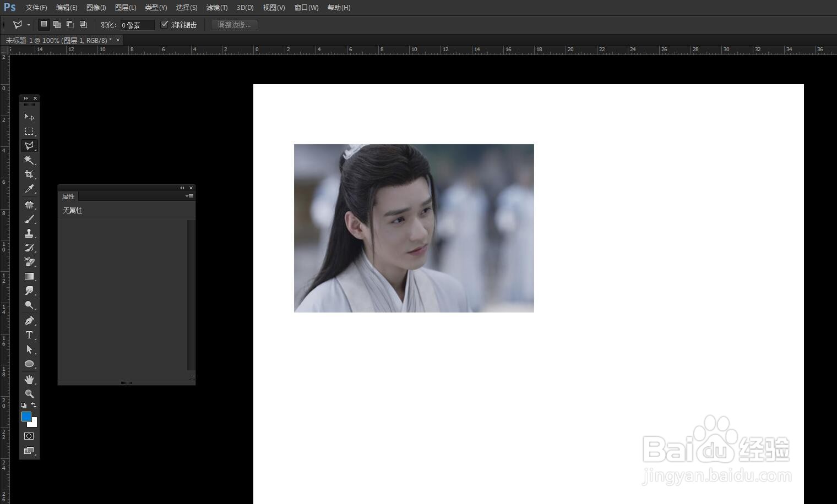
Task: Select the Dodge tool
Action: click(x=29, y=305)
